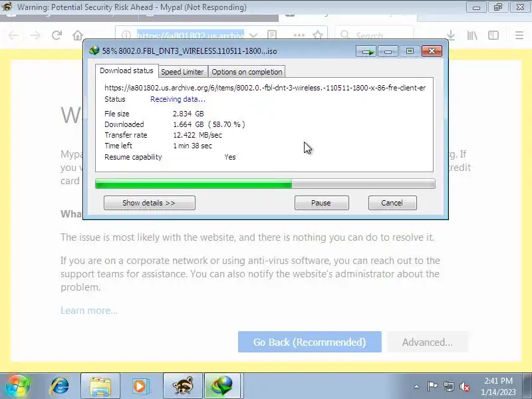Screen dimensions: 532x399
Task: Click the 'Receiving data...' status text
Action: [x=178, y=99]
